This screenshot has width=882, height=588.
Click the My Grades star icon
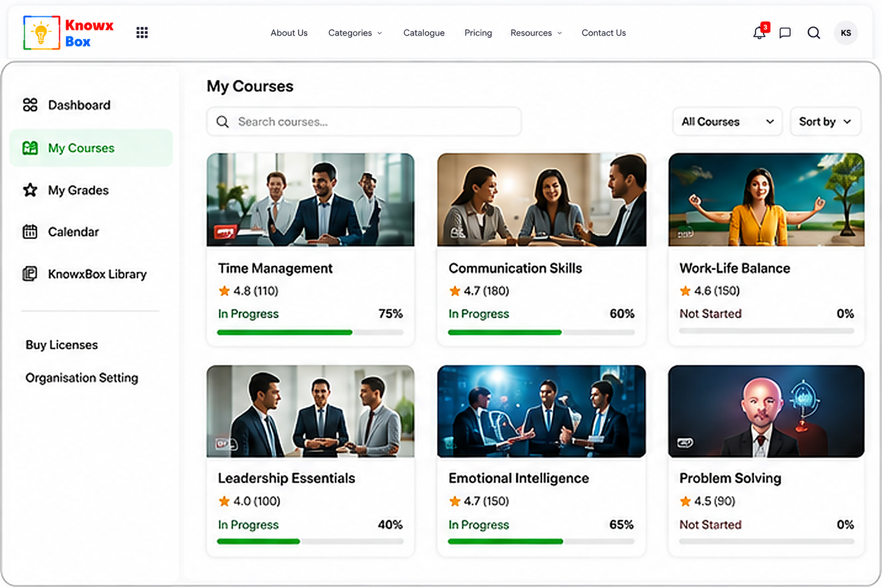coord(30,190)
